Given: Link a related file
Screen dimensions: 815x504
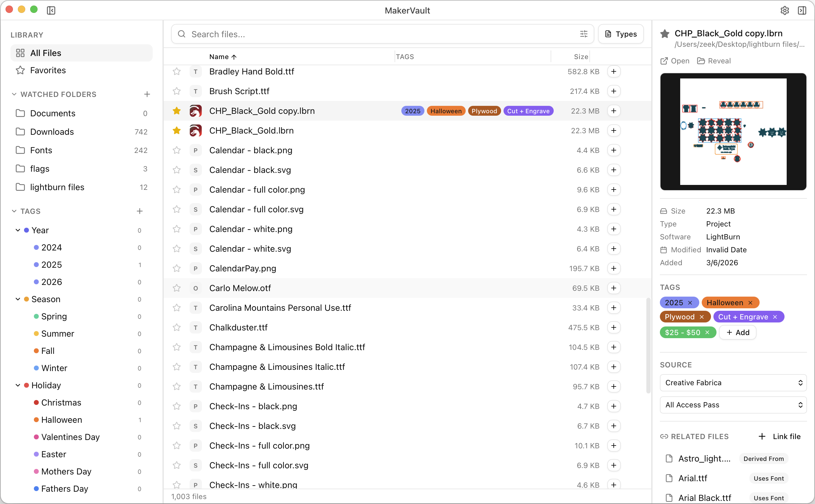Looking at the screenshot, I should coord(780,436).
